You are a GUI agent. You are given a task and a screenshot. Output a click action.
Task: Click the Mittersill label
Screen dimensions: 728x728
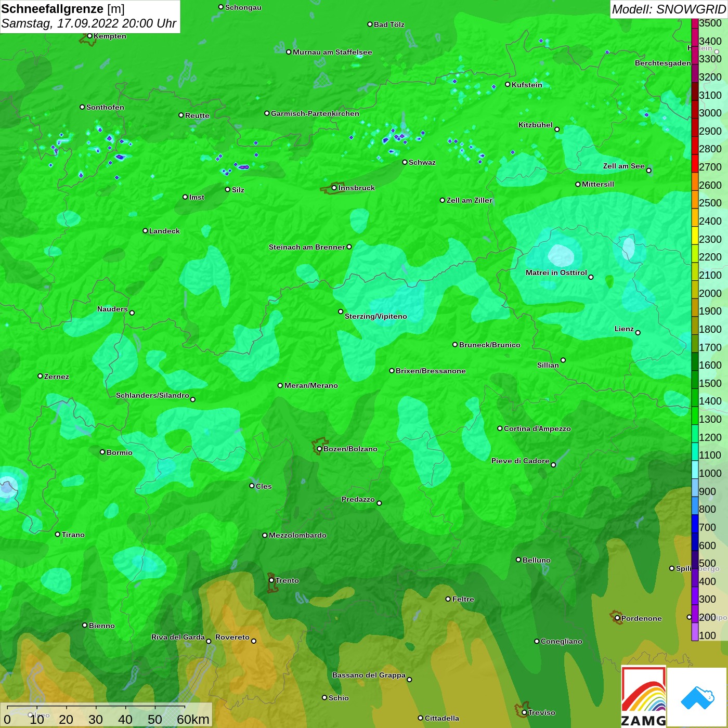coord(597,184)
